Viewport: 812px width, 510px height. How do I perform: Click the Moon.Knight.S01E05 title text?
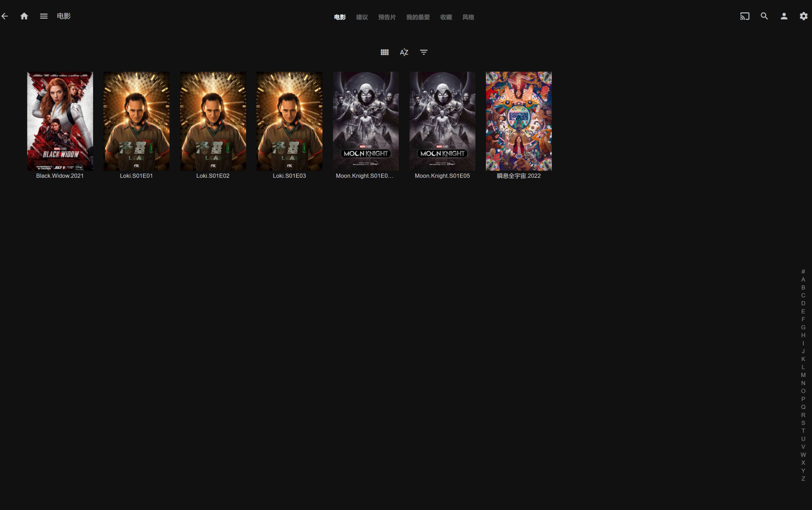pyautogui.click(x=442, y=176)
